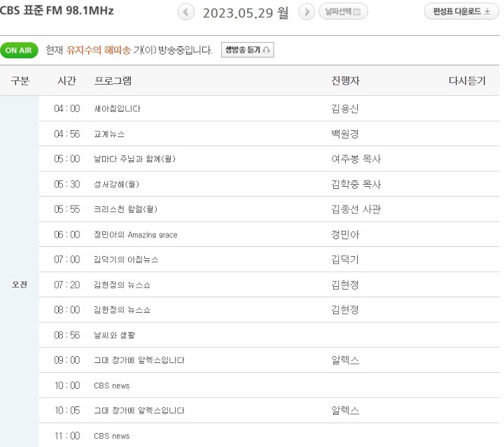Click the ON AIR badge
Screen dimensions: 504x447
(19, 50)
